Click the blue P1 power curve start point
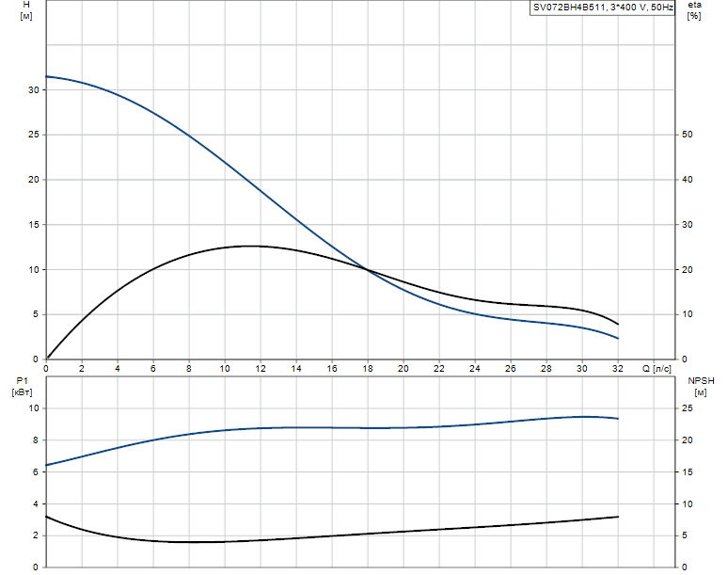This screenshot has width=728, height=575. [x=46, y=465]
